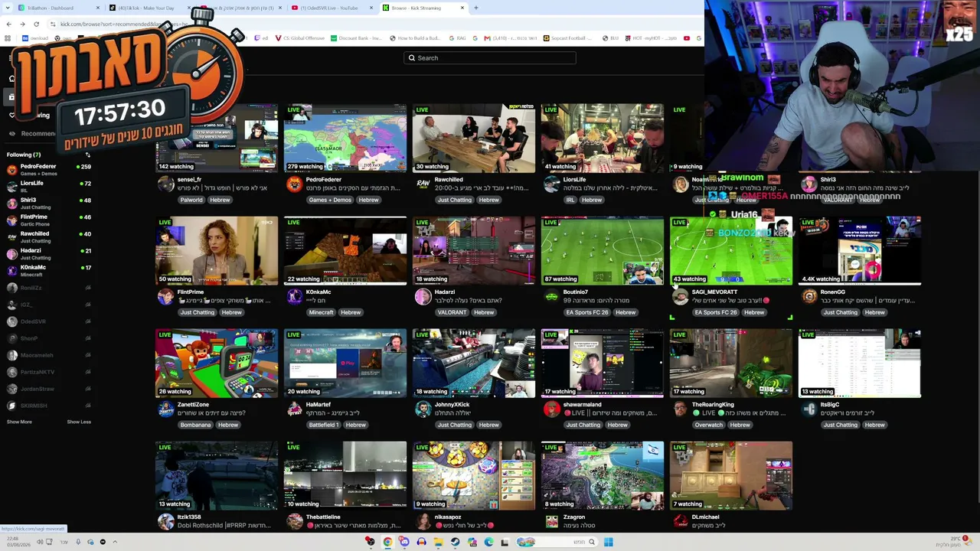
Task: Open the sensei_fr stream thumbnail
Action: click(217, 138)
